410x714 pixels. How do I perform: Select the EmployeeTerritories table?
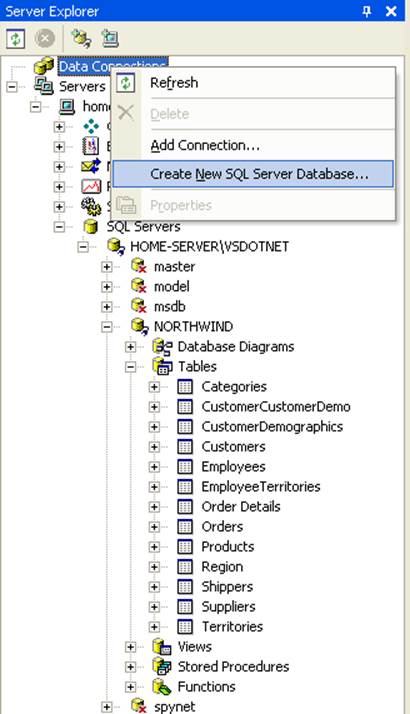pos(261,487)
